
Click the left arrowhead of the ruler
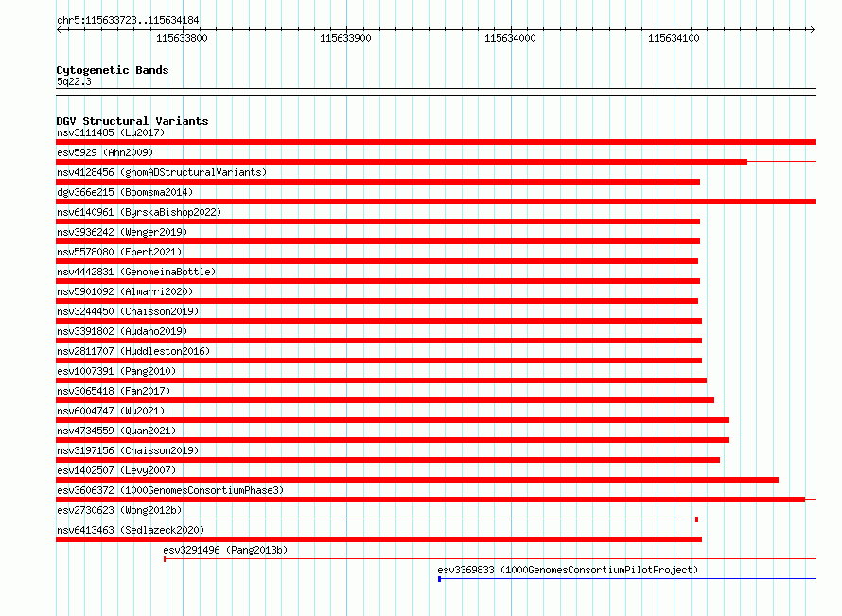click(x=59, y=29)
